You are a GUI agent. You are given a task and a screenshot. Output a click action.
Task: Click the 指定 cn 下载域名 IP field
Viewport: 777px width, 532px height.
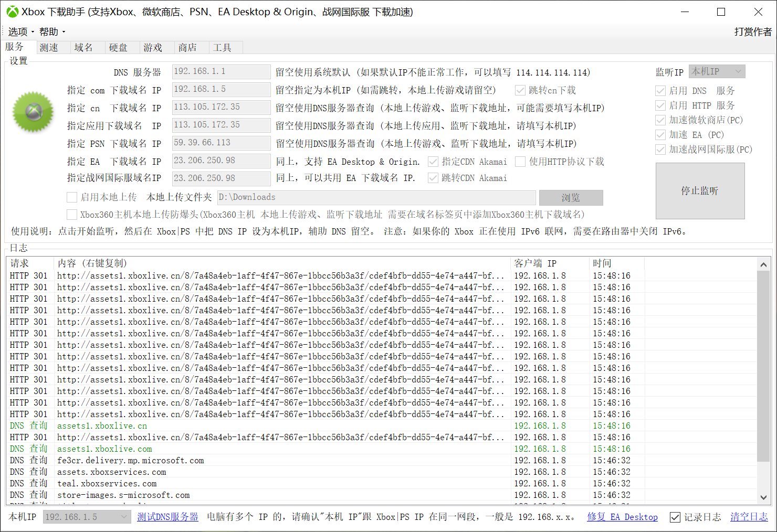click(x=221, y=108)
